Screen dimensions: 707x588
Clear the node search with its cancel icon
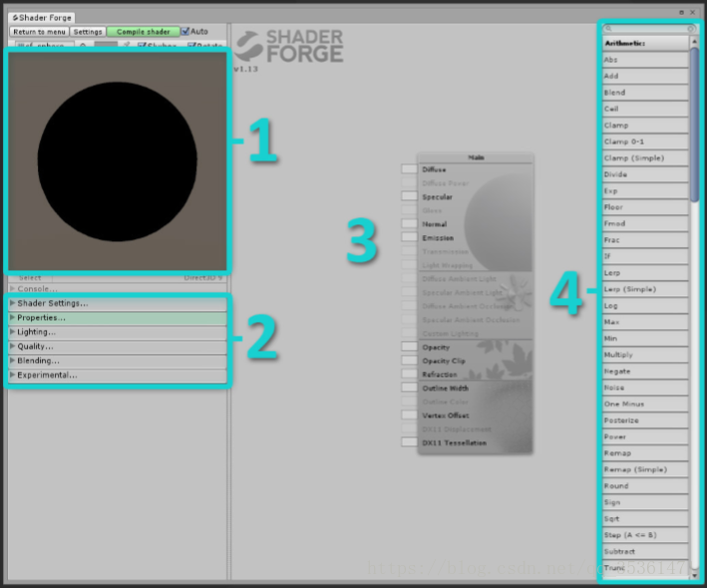point(691,28)
